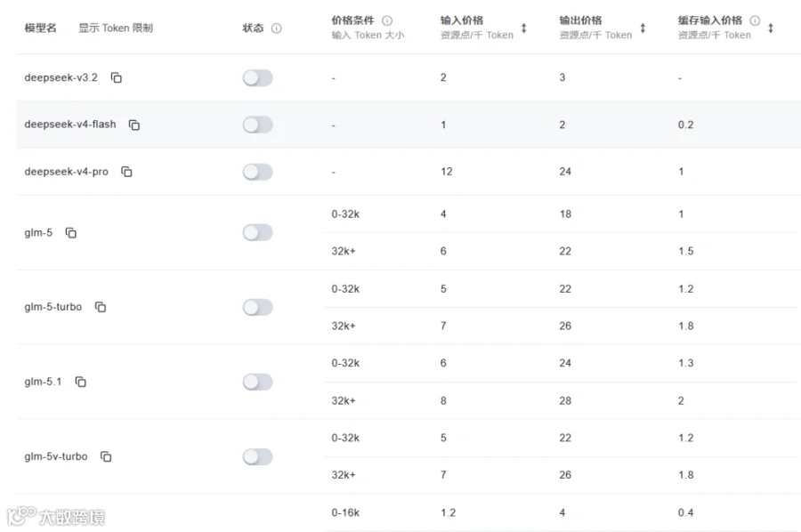Copy the glm-5 model name

(x=71, y=233)
